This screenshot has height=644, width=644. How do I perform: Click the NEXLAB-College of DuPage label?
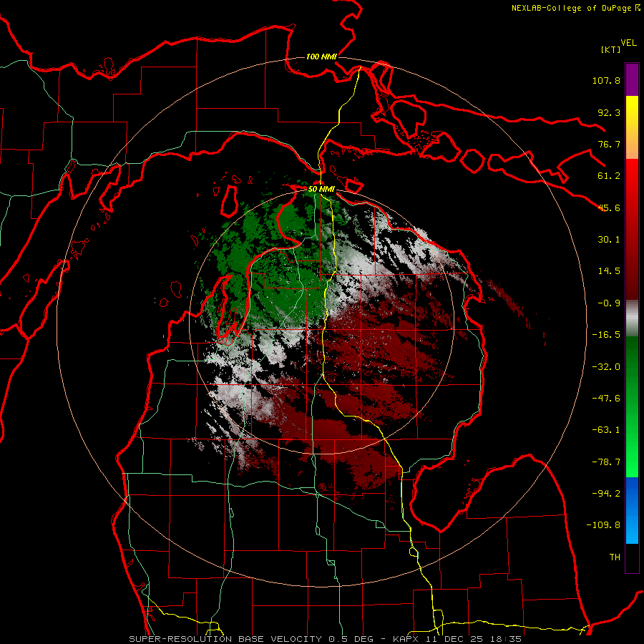(571, 8)
